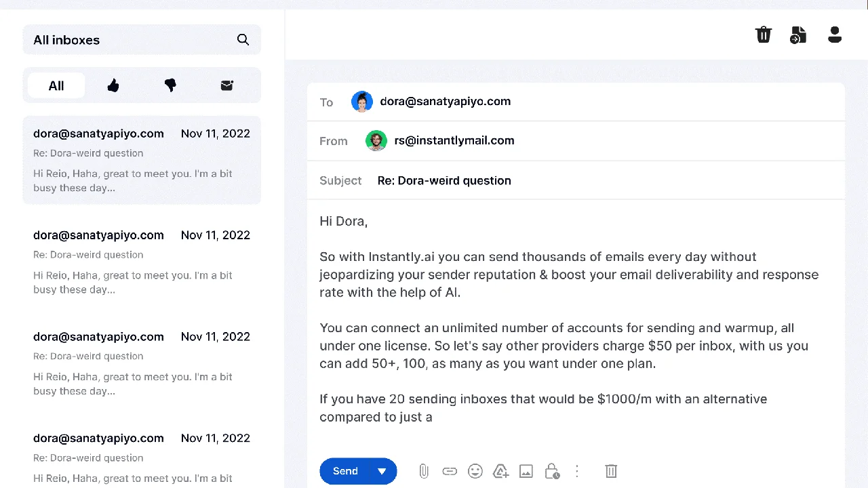The width and height of the screenshot is (868, 488).
Task: Toggle confidential mode lock-clock icon
Action: point(552,471)
